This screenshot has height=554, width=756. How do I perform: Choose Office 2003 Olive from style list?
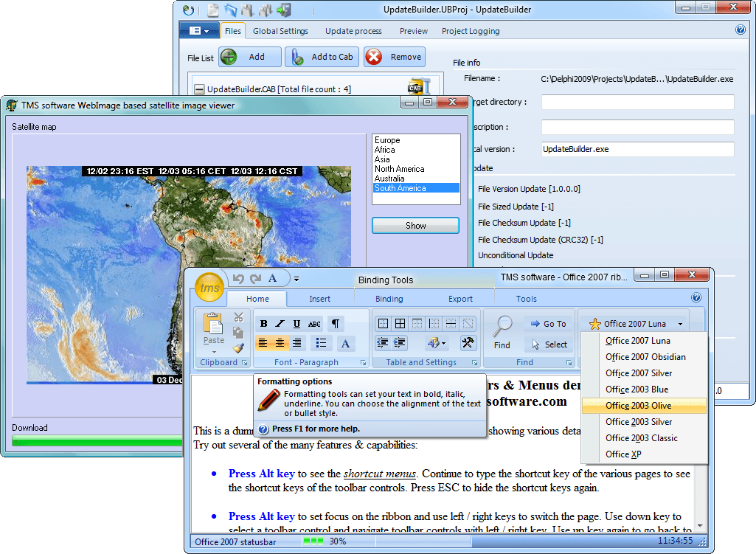644,406
